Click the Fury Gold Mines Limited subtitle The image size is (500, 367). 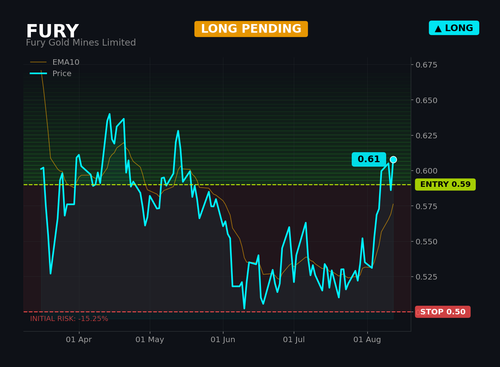(81, 43)
